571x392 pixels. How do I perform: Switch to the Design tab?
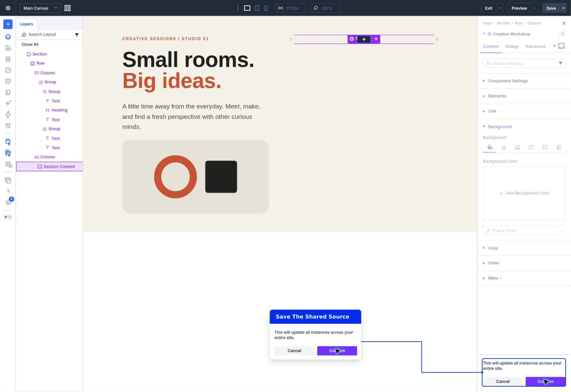(x=512, y=46)
